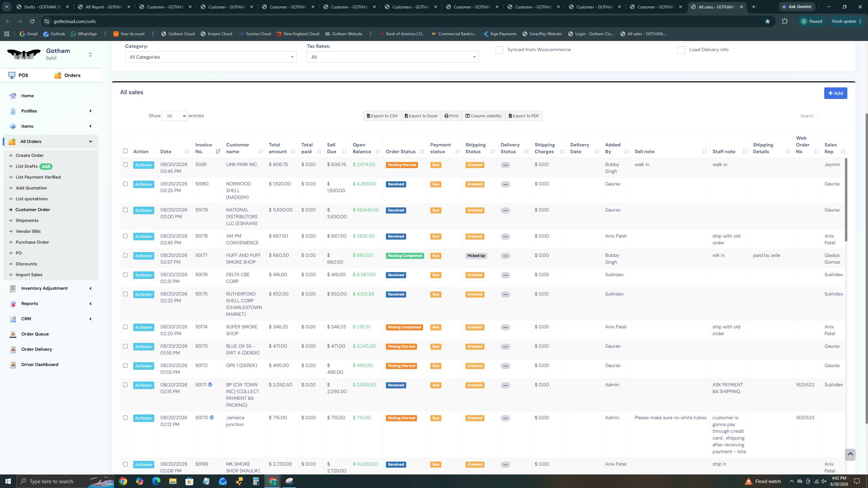The height and width of the screenshot is (488, 868).
Task: Open the Order Queue sidebar icon
Action: tap(13, 334)
